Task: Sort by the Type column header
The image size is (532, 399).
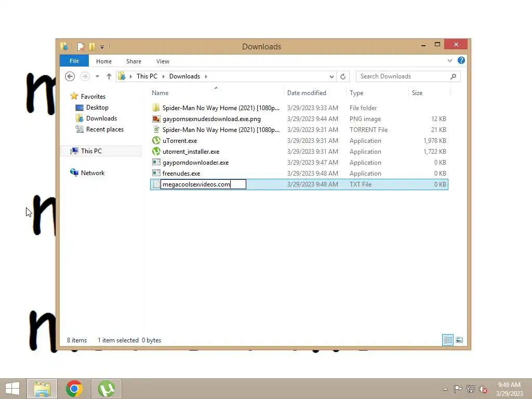Action: (x=356, y=93)
